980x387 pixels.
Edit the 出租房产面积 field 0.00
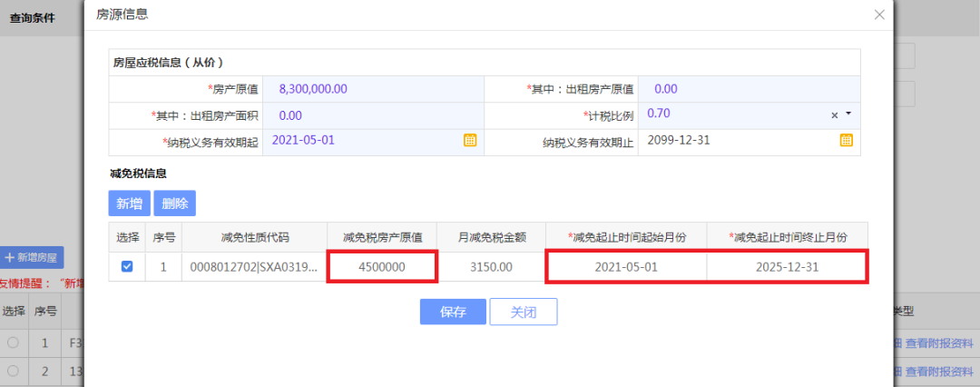tap(374, 115)
